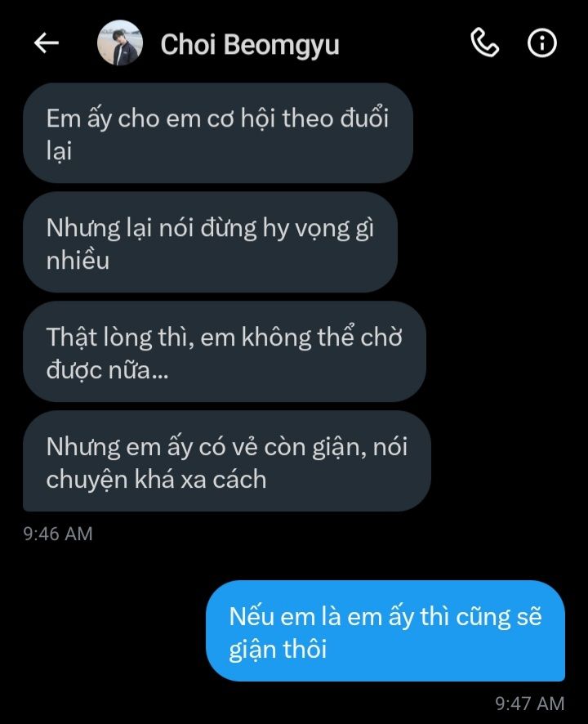Select the message ending 'nói chuyện khá xa cách'
Viewport: 588px width, 724px height.
[x=226, y=461]
